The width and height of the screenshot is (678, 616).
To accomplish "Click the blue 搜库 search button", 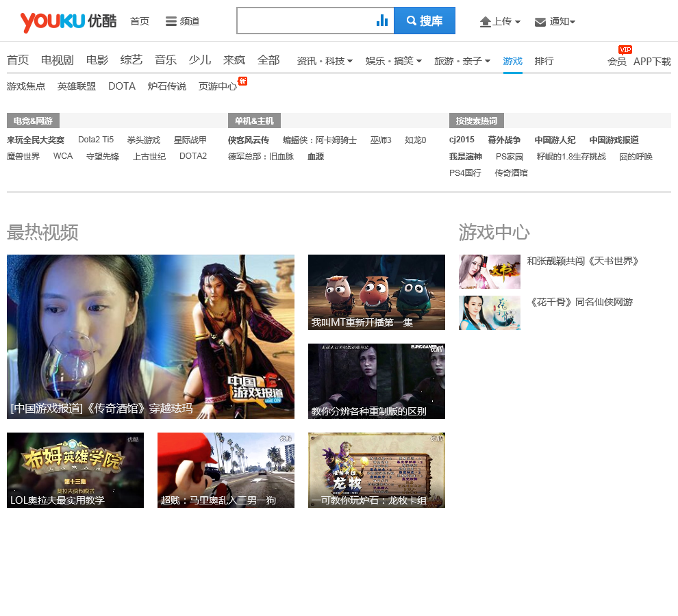I will 424,21.
